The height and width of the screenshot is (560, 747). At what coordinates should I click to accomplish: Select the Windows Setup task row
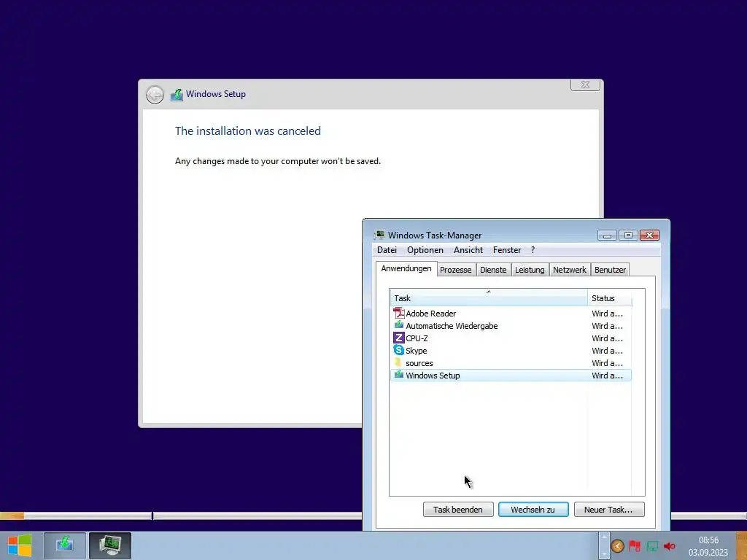pyautogui.click(x=511, y=376)
